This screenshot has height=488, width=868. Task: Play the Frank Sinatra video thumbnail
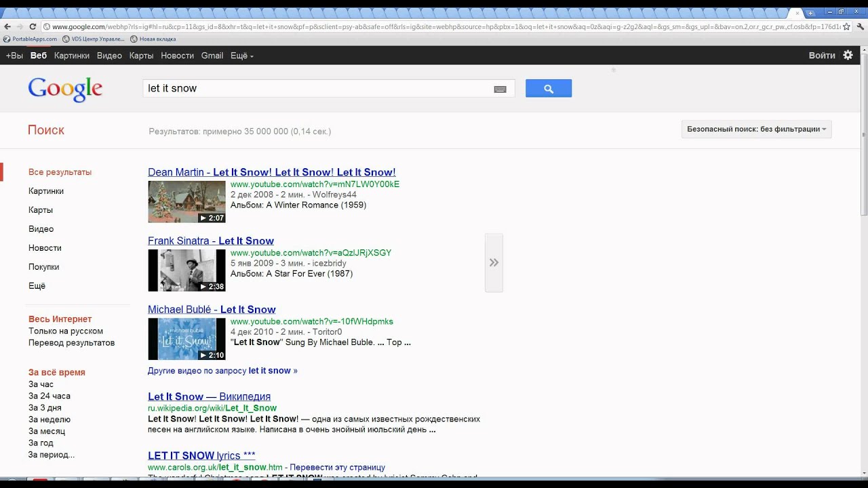coord(186,270)
